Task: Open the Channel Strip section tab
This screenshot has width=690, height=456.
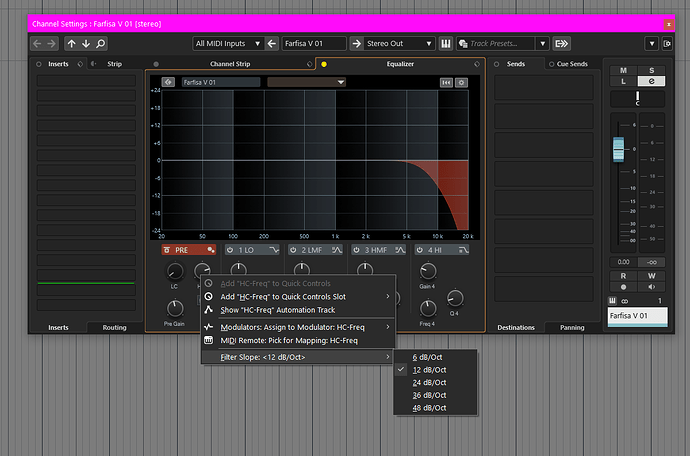Action: tap(230, 64)
